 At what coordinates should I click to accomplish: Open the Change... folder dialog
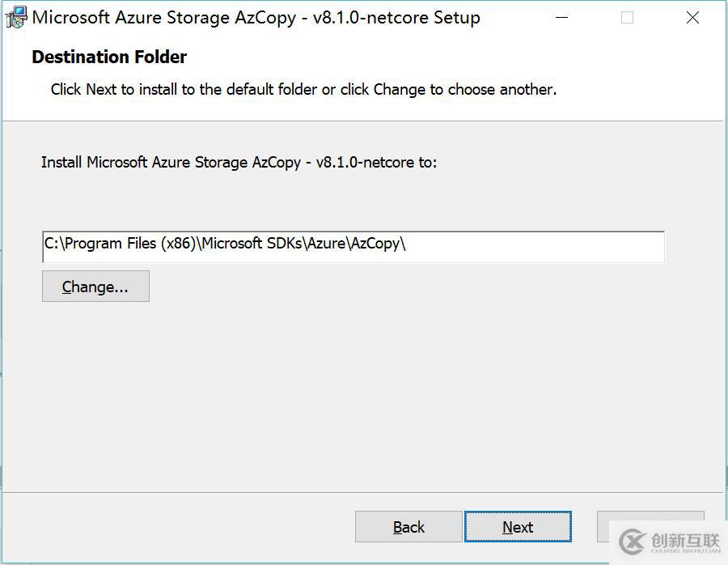click(95, 287)
